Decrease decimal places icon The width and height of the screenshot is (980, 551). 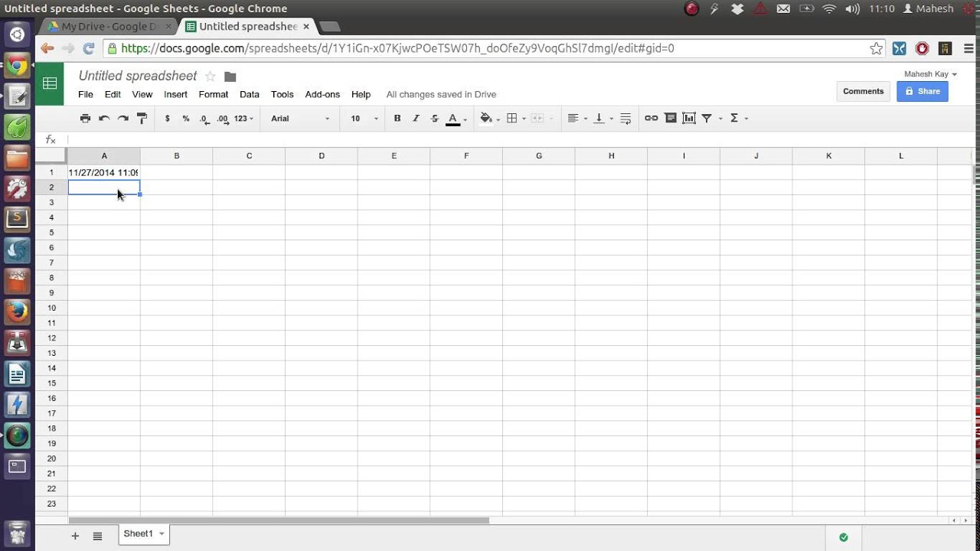pos(204,119)
